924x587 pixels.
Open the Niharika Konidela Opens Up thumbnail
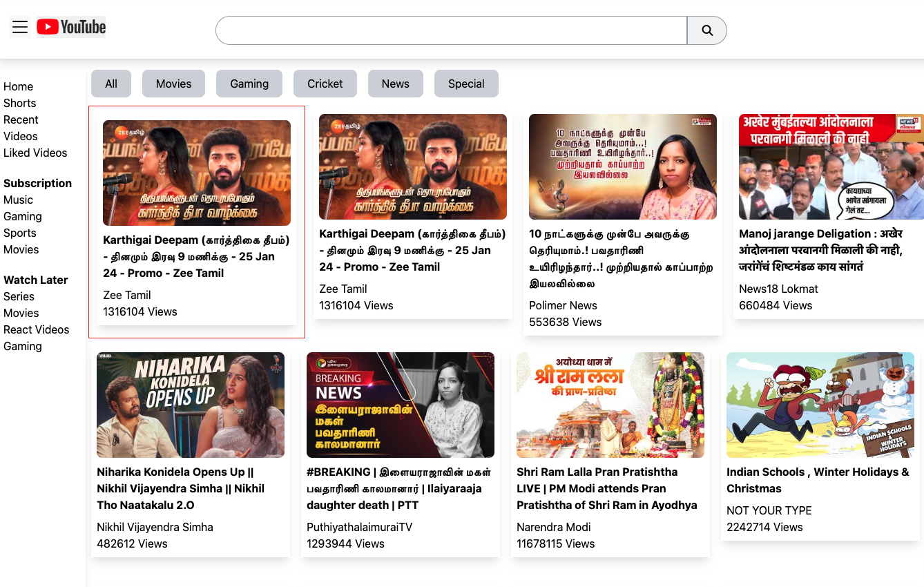point(191,405)
